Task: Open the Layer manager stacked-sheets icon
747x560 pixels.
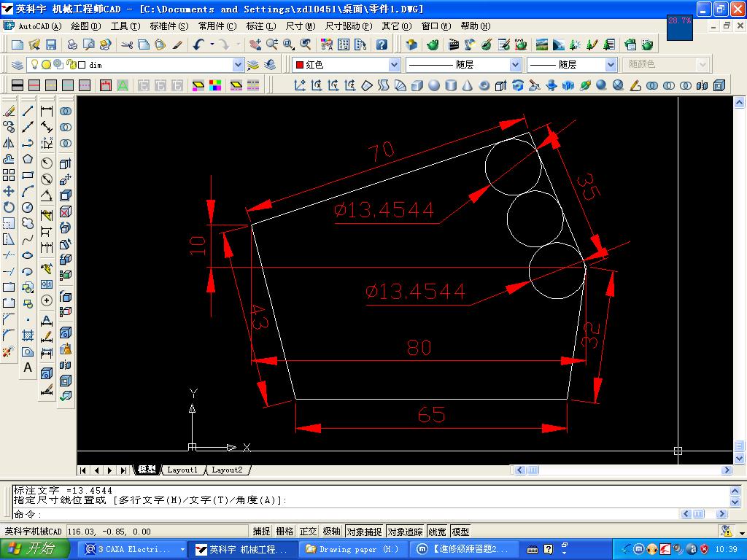Action: (18, 65)
